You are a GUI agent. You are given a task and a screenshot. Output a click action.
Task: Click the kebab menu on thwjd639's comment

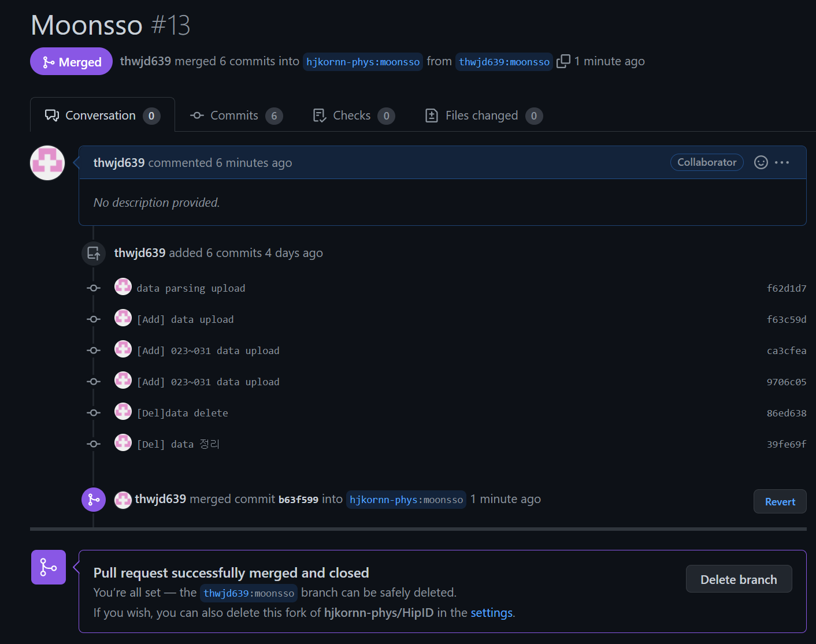click(x=782, y=162)
